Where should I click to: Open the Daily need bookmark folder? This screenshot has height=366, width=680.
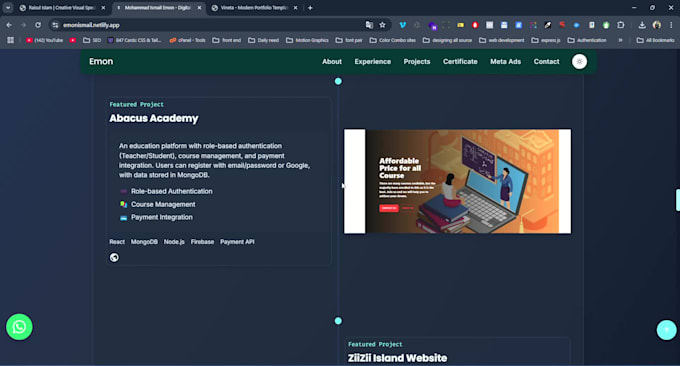[x=263, y=40]
